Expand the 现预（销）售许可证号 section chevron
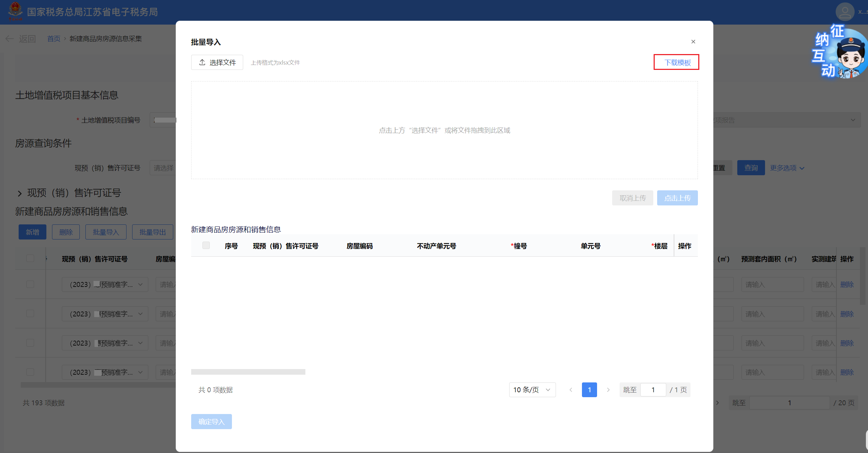868x453 pixels. 20,193
